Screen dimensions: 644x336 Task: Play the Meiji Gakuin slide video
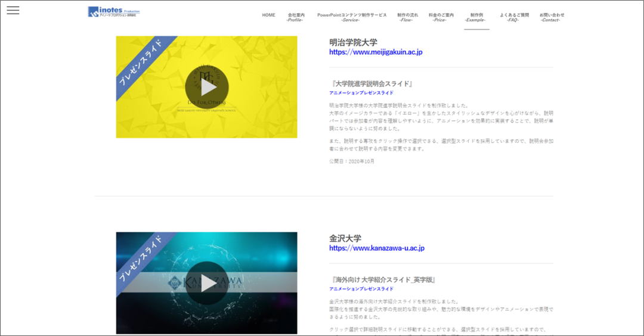(x=206, y=87)
